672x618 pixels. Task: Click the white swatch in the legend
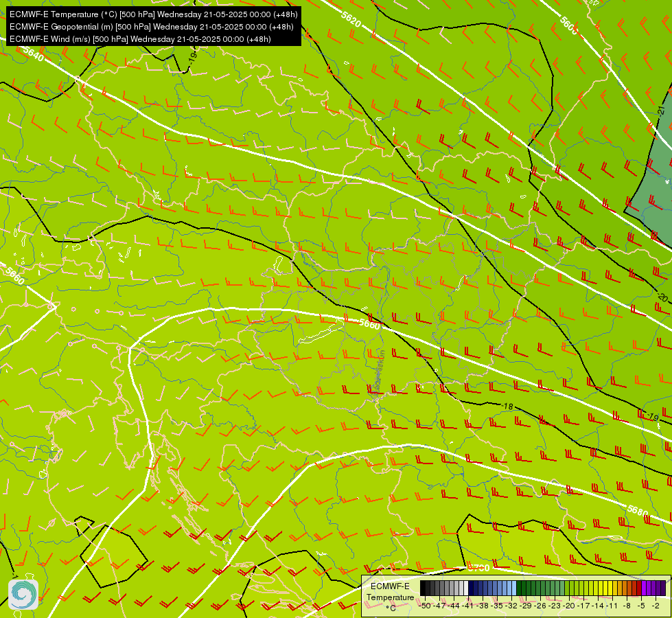point(466,588)
